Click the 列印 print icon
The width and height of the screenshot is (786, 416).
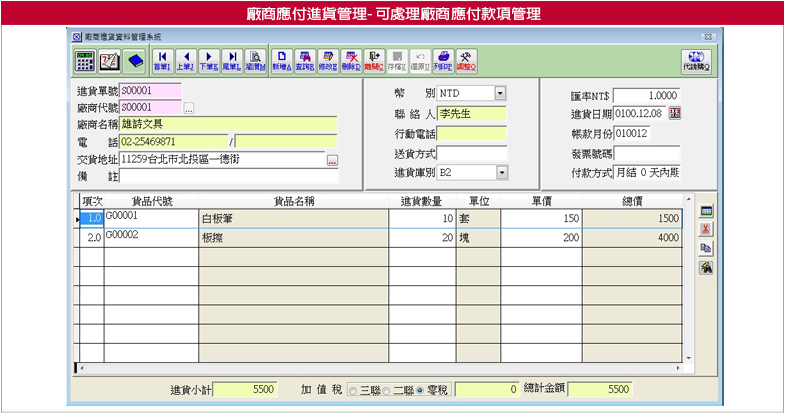(x=443, y=60)
